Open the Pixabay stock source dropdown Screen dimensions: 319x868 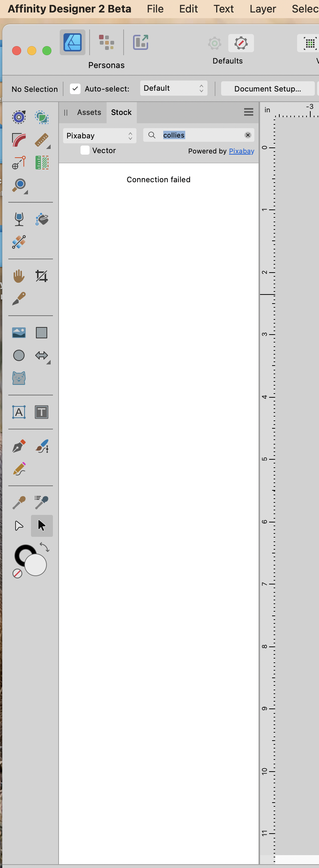click(100, 136)
